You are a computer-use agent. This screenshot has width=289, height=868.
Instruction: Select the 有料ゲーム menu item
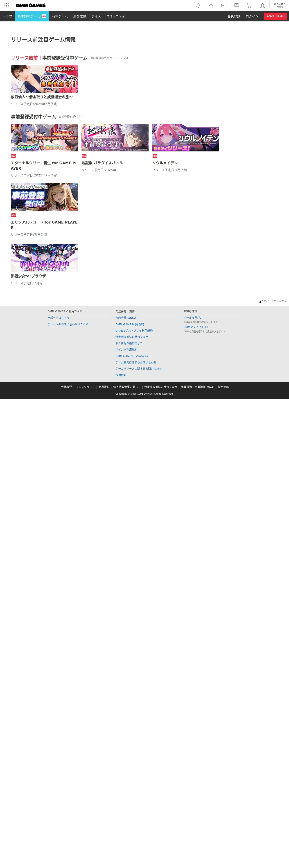click(x=60, y=16)
